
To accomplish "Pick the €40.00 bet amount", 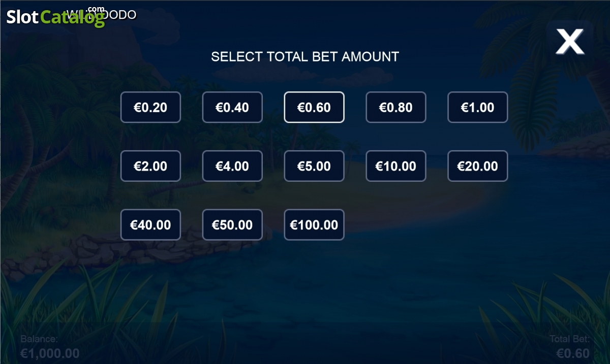I will [x=150, y=225].
